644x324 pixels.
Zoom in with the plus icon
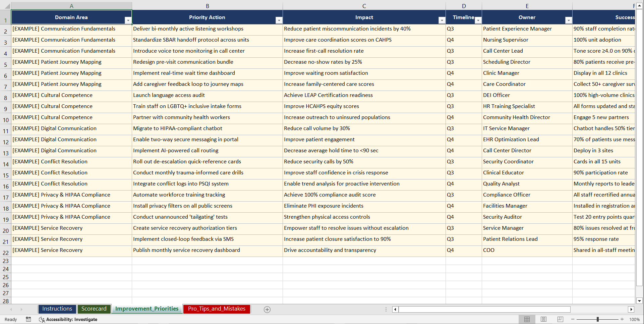pos(622,319)
